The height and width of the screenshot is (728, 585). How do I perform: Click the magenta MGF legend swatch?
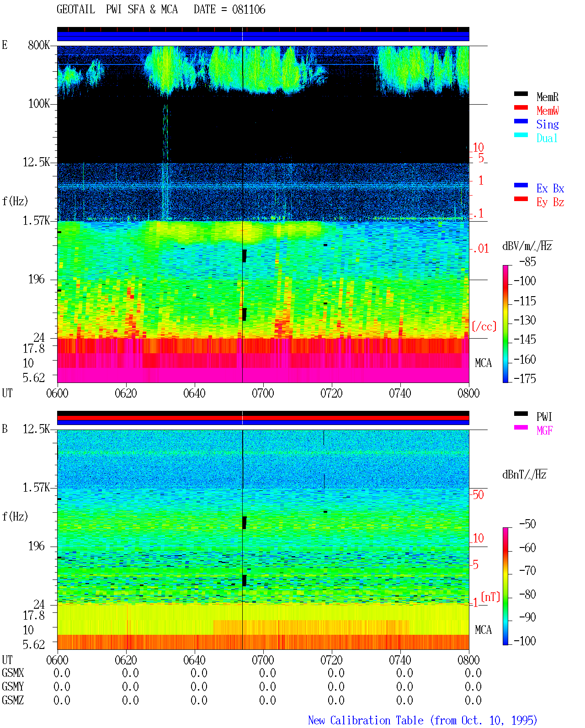tap(521, 427)
